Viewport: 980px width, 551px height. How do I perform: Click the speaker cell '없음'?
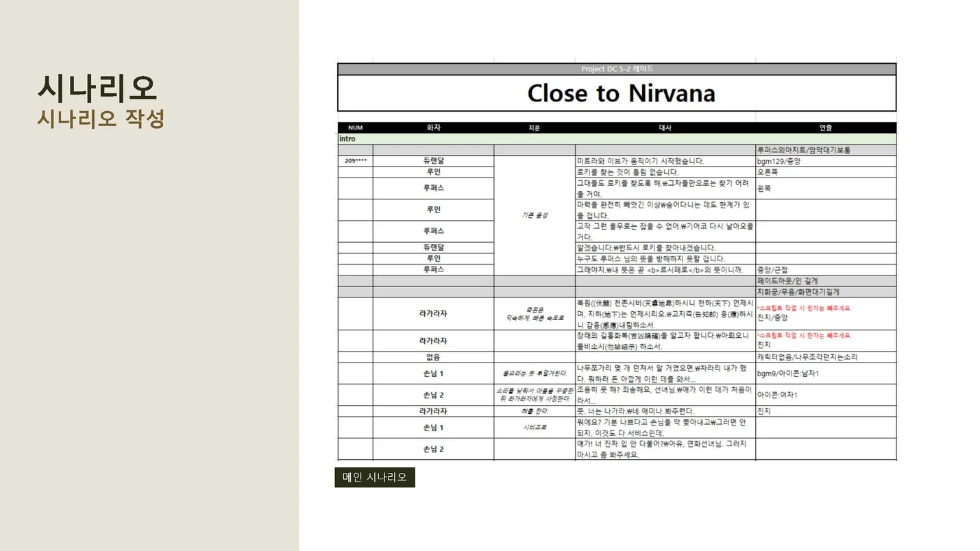[433, 357]
